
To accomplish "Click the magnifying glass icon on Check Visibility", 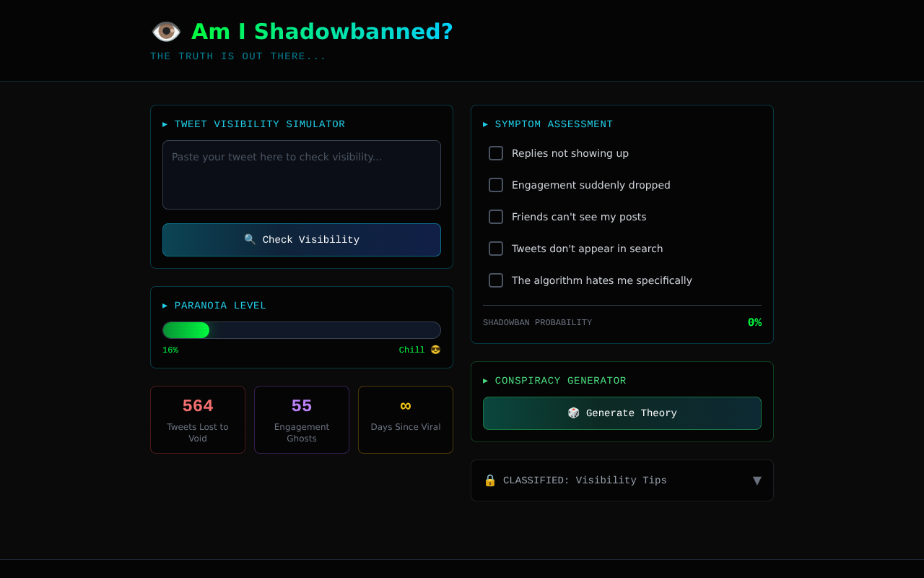I will point(250,239).
